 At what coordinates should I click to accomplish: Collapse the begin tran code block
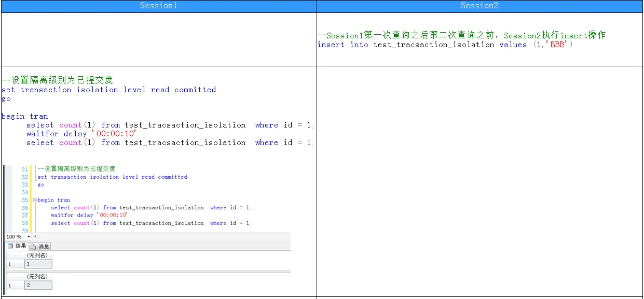[x=35, y=200]
